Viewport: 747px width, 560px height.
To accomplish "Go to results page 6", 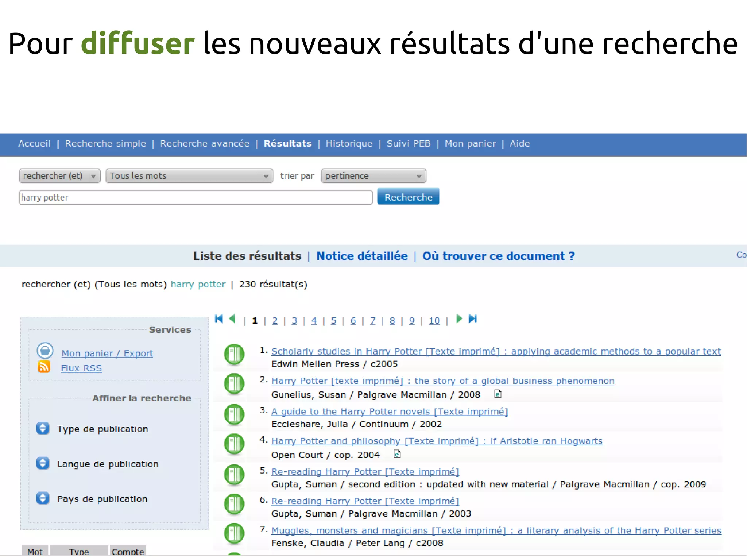I will [353, 321].
